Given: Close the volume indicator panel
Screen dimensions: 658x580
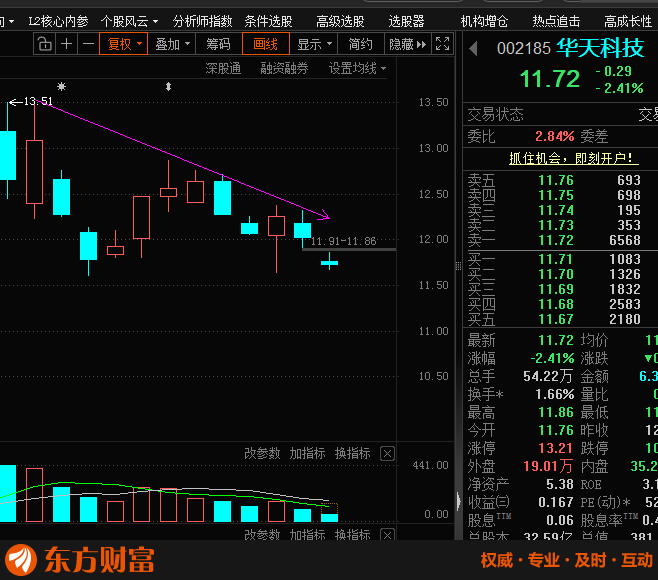Looking at the screenshot, I should click(387, 454).
